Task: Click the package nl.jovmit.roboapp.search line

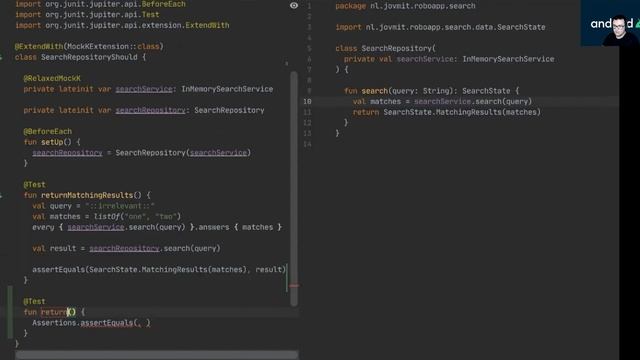Action: [405, 6]
